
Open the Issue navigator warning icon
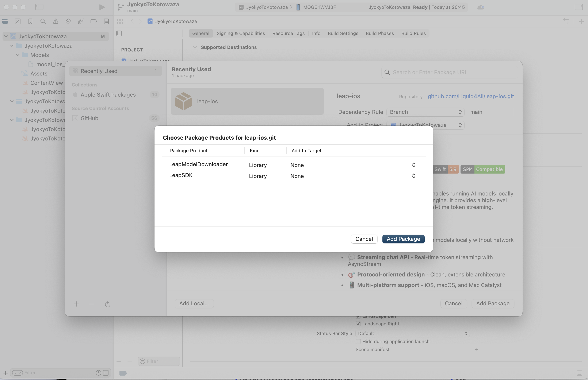[56, 22]
